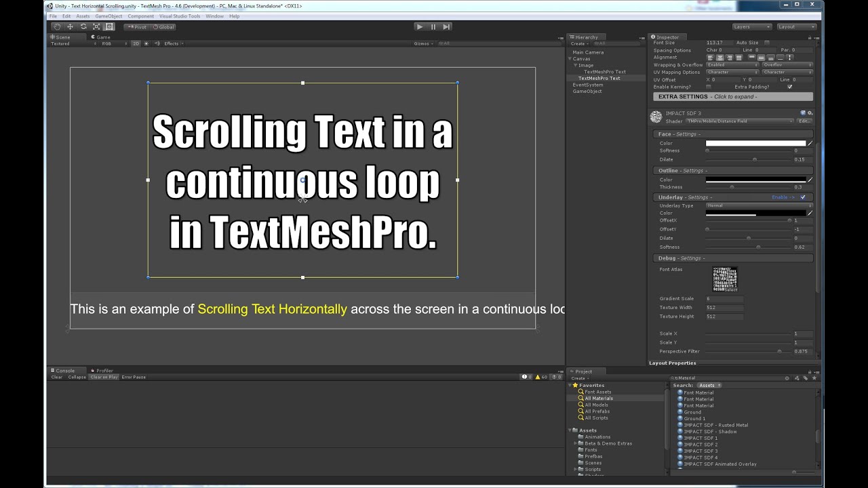The height and width of the screenshot is (488, 868).
Task: Open help icon beside IMPACT SDF 3 material
Action: pos(803,113)
